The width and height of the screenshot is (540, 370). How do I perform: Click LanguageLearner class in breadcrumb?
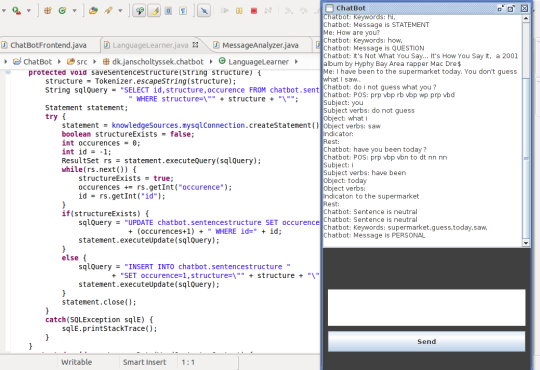click(254, 62)
